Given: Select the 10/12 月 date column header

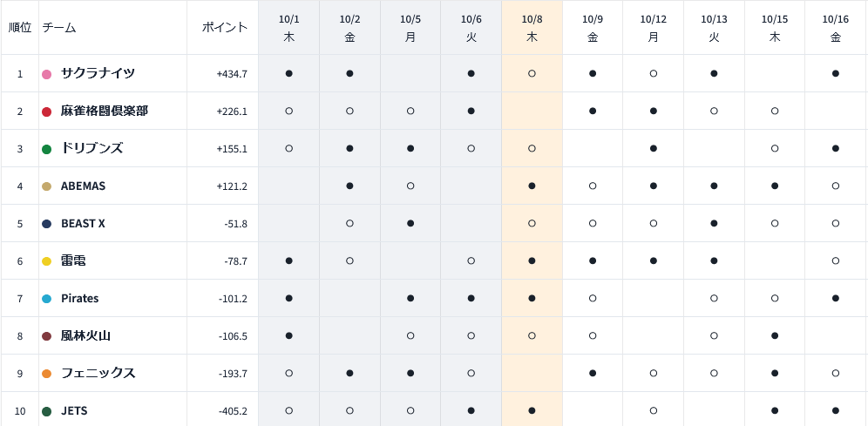Looking at the screenshot, I should click(x=654, y=28).
